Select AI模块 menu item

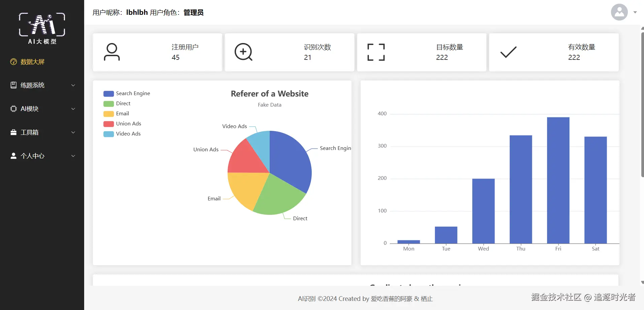tap(42, 109)
